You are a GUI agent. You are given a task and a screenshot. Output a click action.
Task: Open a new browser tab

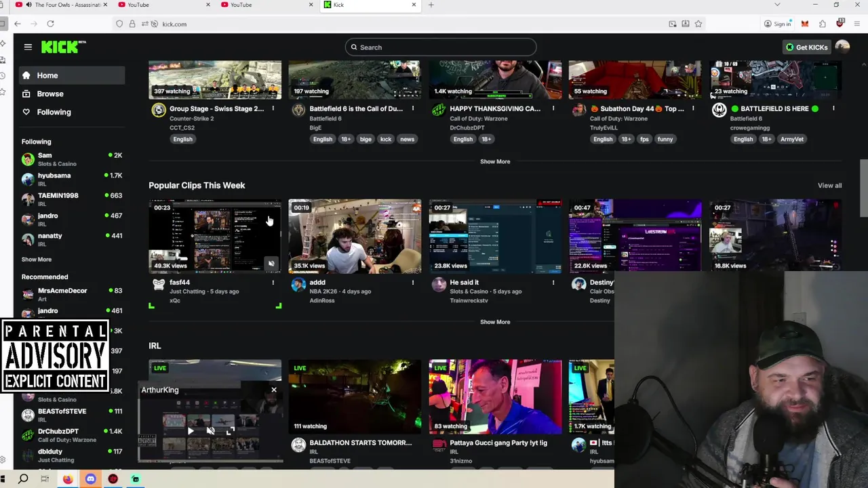click(431, 5)
